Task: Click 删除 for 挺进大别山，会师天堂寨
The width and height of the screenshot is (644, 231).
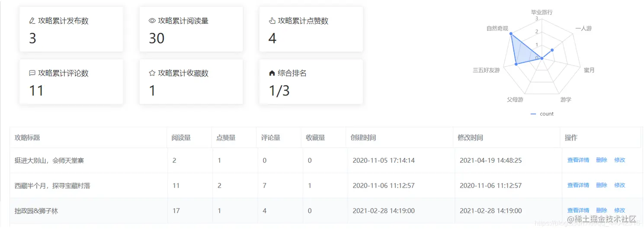Action: (601, 160)
